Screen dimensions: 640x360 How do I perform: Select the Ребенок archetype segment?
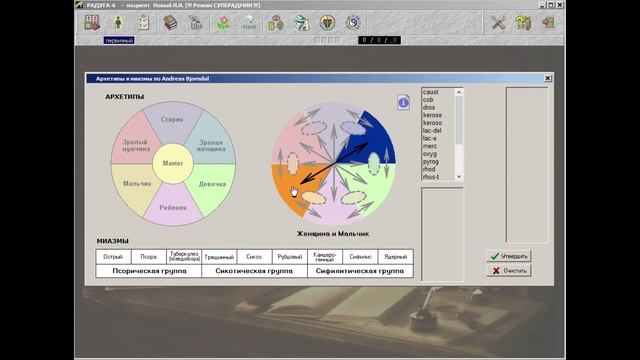tap(173, 207)
